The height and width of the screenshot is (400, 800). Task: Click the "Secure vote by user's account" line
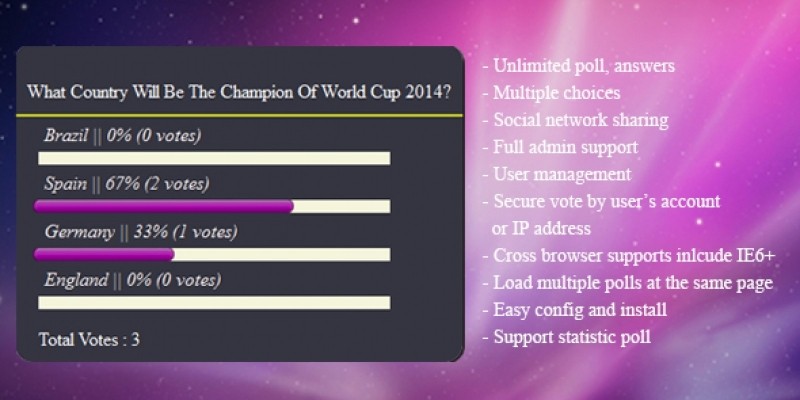click(601, 202)
